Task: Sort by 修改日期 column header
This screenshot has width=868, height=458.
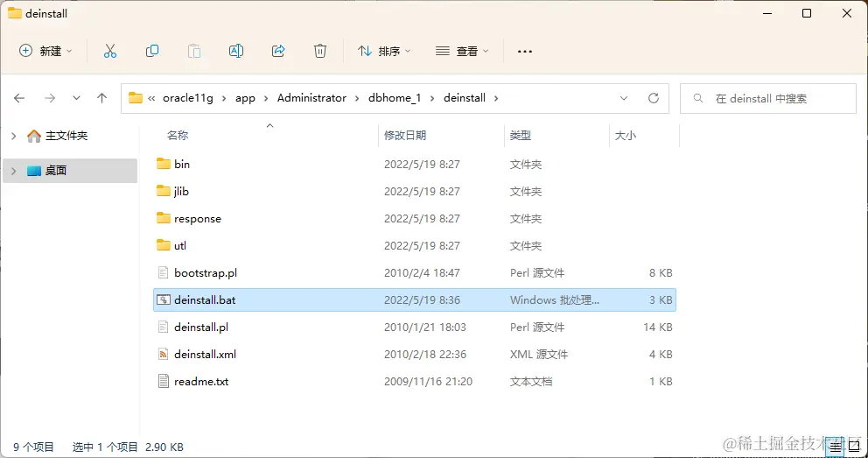Action: pos(405,135)
